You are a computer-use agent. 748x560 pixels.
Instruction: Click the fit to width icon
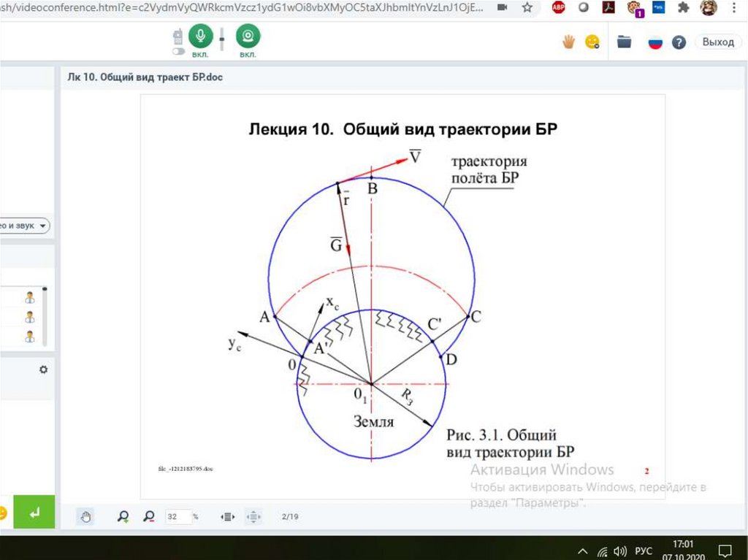pyautogui.click(x=228, y=517)
